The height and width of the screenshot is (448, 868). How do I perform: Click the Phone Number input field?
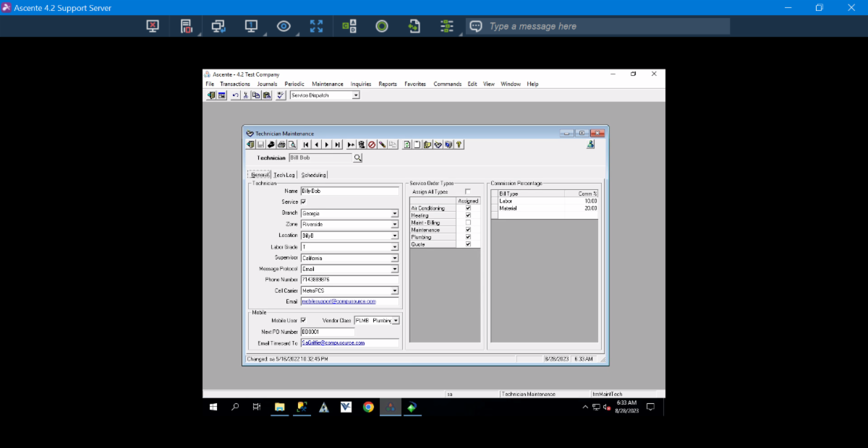349,280
